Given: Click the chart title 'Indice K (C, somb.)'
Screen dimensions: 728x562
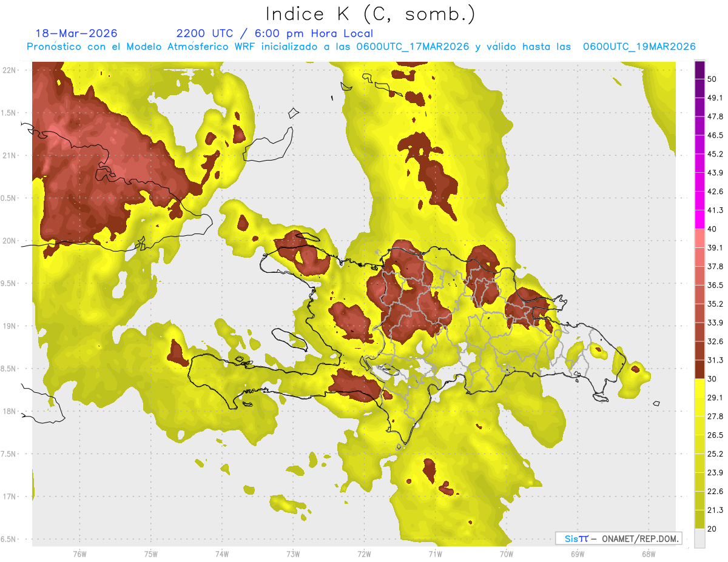Looking at the screenshot, I should pos(370,14).
